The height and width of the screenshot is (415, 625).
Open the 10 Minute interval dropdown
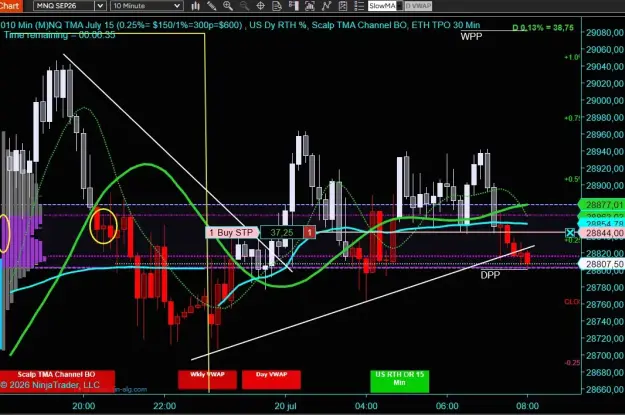[x=147, y=6]
